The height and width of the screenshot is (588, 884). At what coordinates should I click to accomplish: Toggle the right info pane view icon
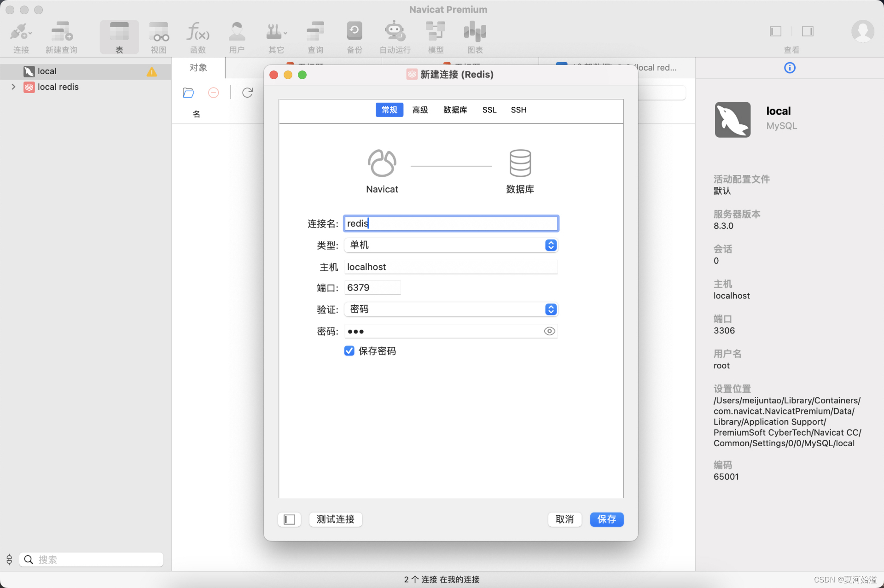tap(808, 31)
